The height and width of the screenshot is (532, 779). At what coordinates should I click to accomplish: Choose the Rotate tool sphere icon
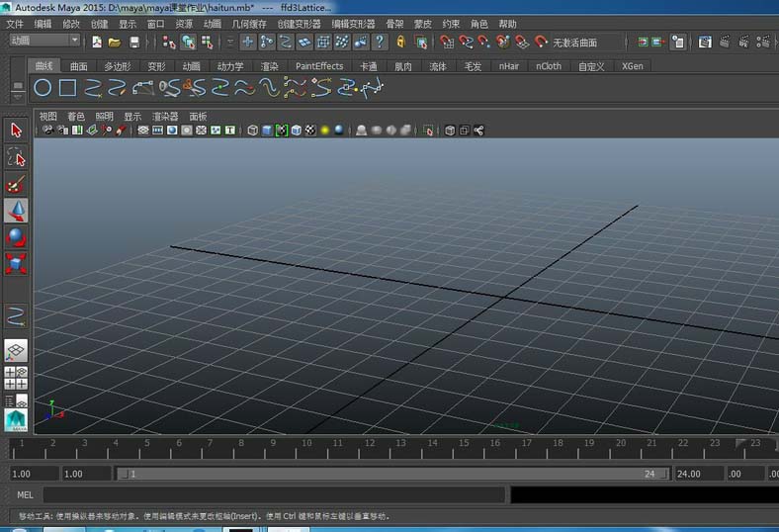pos(16,237)
